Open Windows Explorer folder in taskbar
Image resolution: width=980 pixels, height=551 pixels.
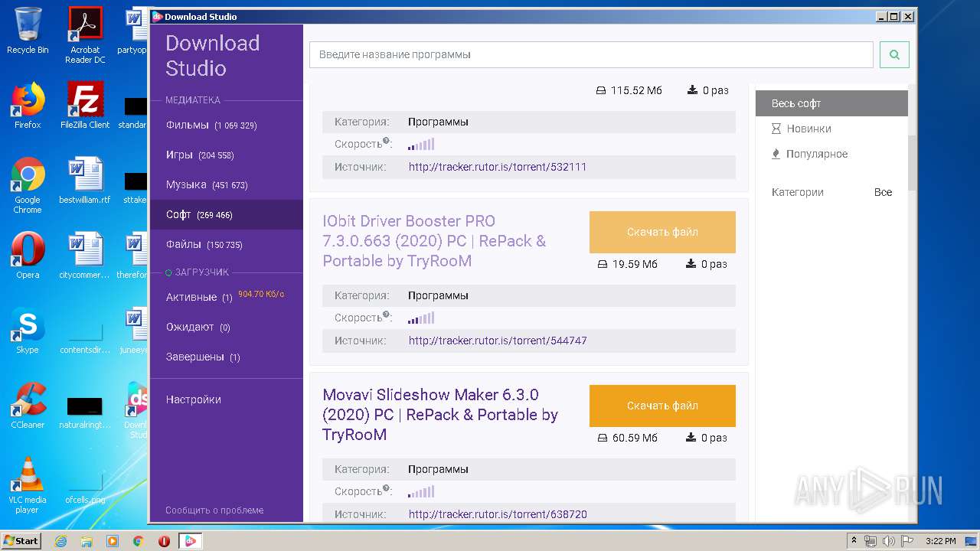click(x=87, y=541)
